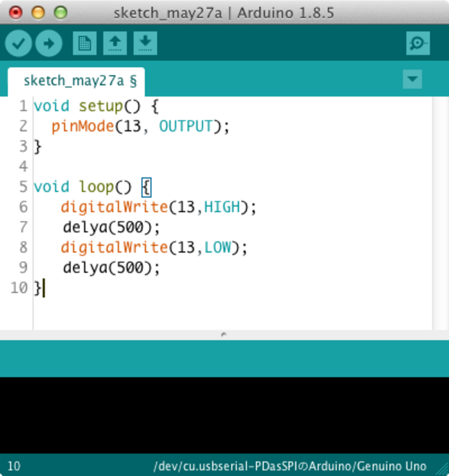Click the "delya(500);" call on line 9
The height and width of the screenshot is (476, 449).
pos(111,268)
